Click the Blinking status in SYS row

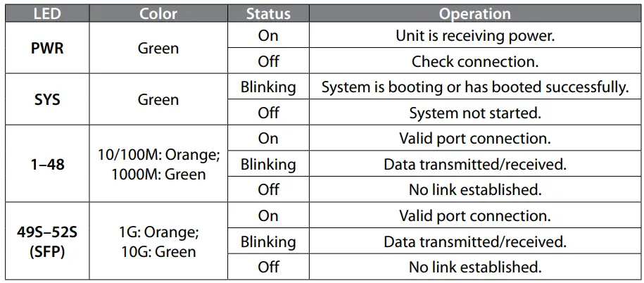click(x=268, y=87)
